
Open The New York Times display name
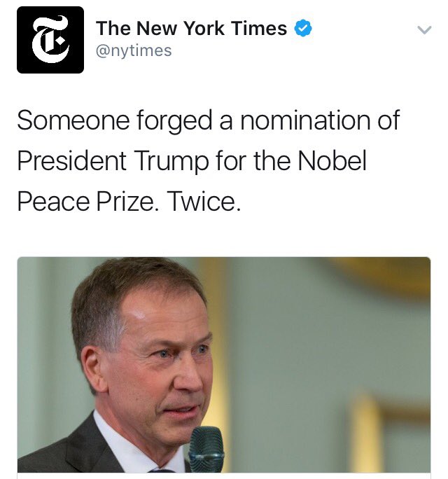point(192,28)
